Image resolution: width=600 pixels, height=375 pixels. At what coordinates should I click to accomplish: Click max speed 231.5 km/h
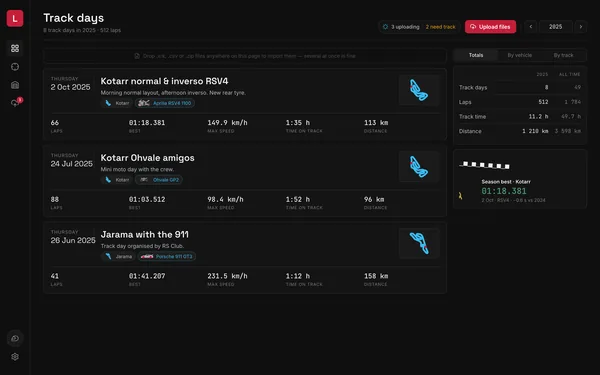[227, 276]
